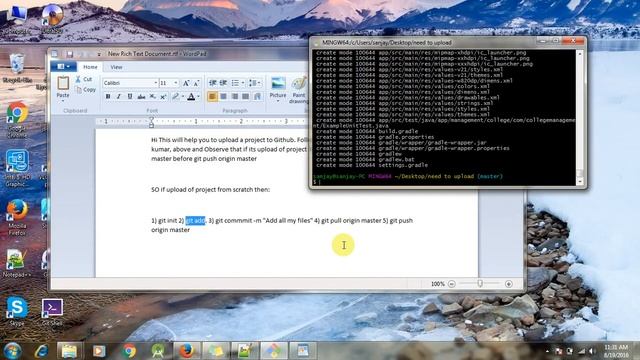Click the first-line indent ruler marker
The height and width of the screenshot is (360, 640).
151,119
